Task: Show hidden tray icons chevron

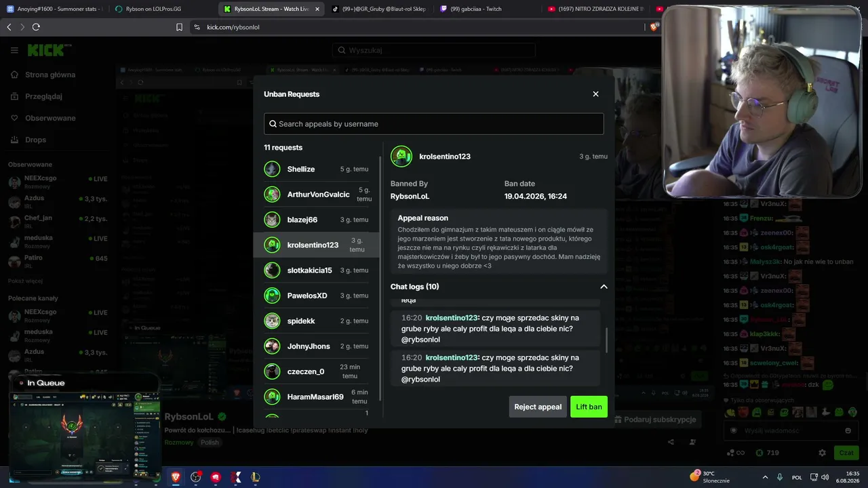Action: (765, 477)
